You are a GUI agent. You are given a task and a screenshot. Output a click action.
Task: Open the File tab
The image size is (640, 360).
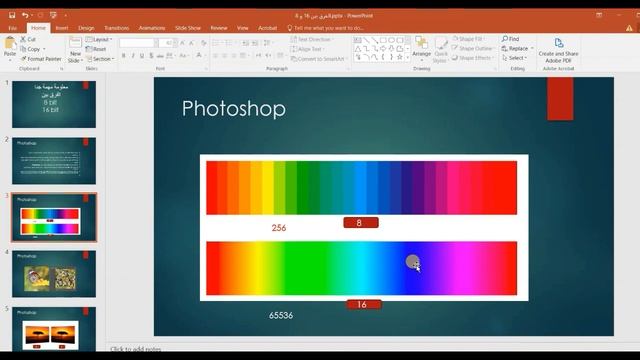tap(13, 28)
